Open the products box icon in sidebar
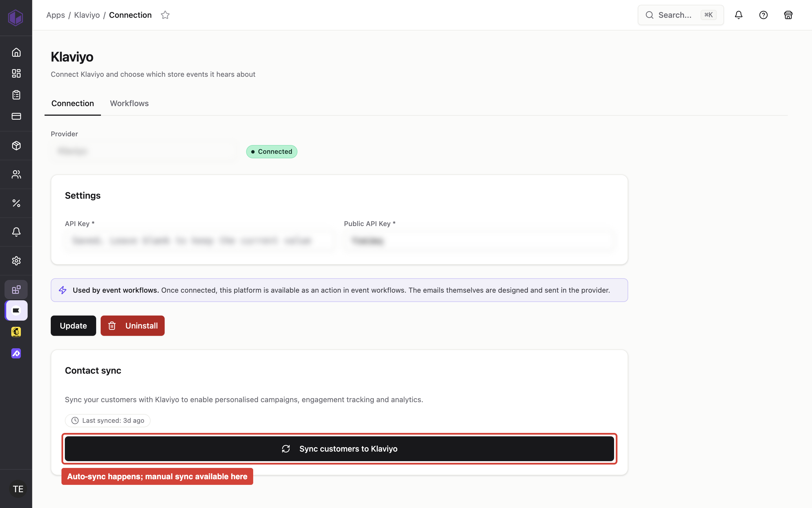812x508 pixels. 16,145
